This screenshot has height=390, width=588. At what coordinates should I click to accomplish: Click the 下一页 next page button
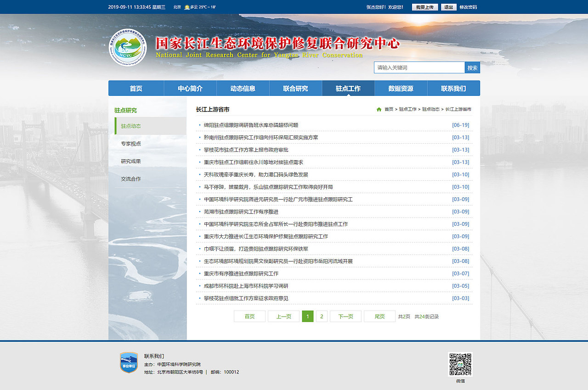coord(345,316)
